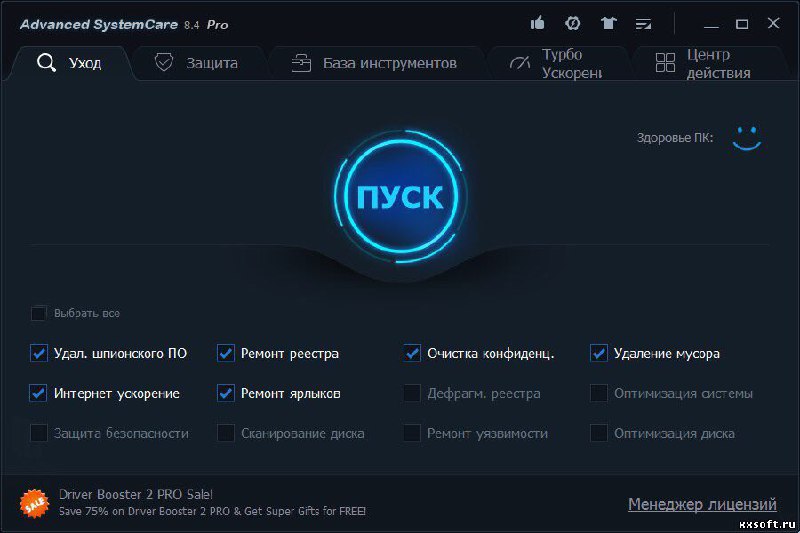Uncheck Очистка конфиденц. checkbox
The image size is (800, 533).
point(412,353)
